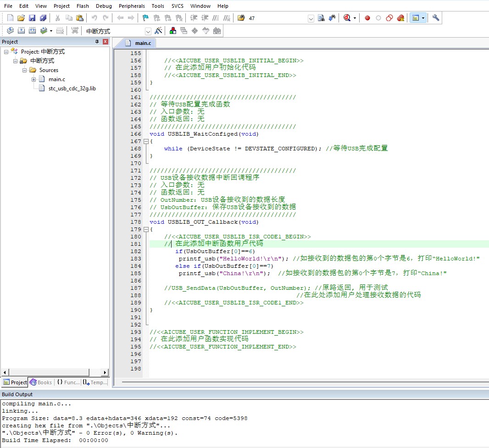
Task: Start or stop the debug session
Action: [x=347, y=18]
